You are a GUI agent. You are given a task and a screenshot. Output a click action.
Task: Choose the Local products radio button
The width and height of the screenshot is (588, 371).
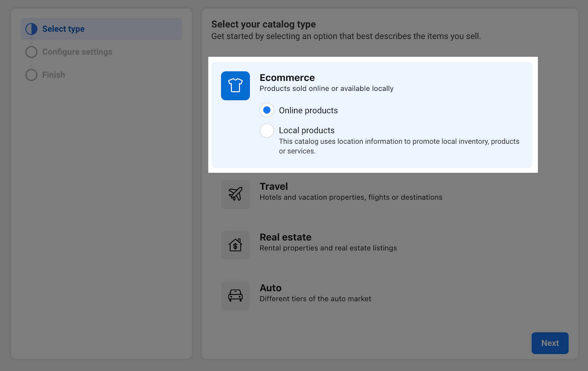click(x=267, y=130)
